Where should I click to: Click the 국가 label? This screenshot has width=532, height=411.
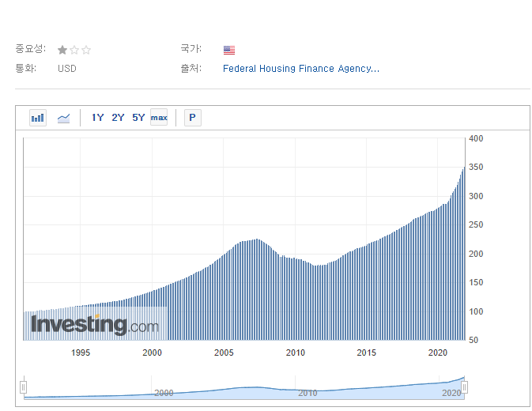191,48
